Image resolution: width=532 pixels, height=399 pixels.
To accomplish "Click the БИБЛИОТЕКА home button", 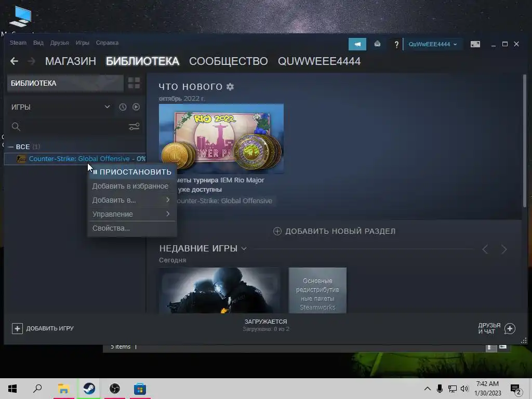I will pos(65,83).
